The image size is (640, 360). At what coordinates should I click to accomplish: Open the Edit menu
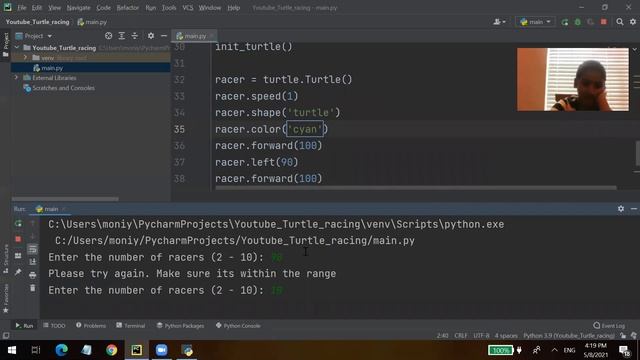(37, 8)
